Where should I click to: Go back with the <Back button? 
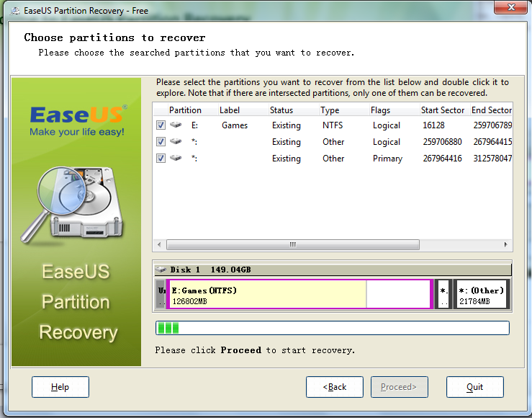click(x=335, y=387)
